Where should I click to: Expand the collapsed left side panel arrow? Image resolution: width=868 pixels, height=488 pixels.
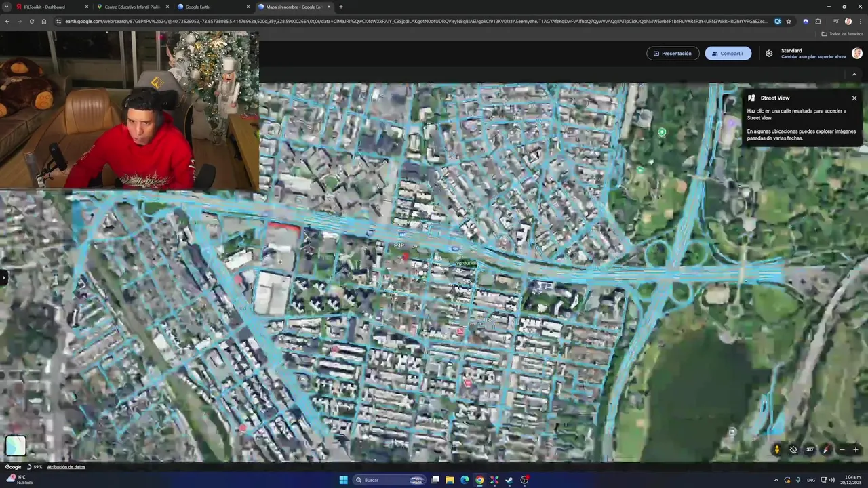[3, 277]
